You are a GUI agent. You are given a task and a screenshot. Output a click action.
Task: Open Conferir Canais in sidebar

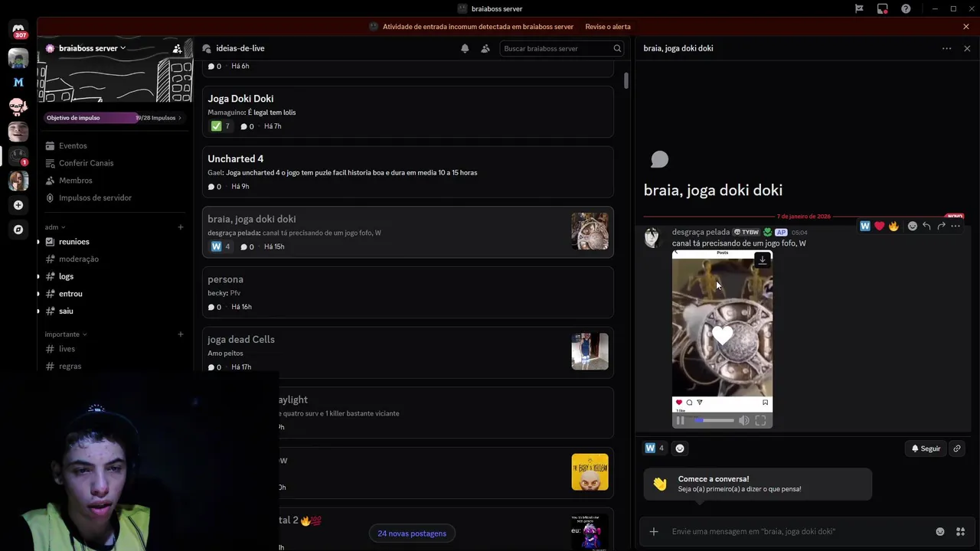(x=115, y=163)
